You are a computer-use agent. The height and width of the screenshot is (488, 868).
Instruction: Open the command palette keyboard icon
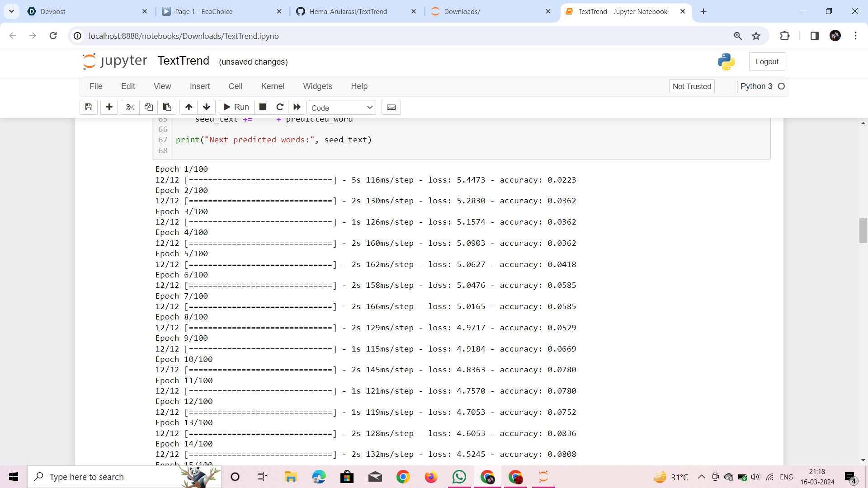tap(391, 107)
